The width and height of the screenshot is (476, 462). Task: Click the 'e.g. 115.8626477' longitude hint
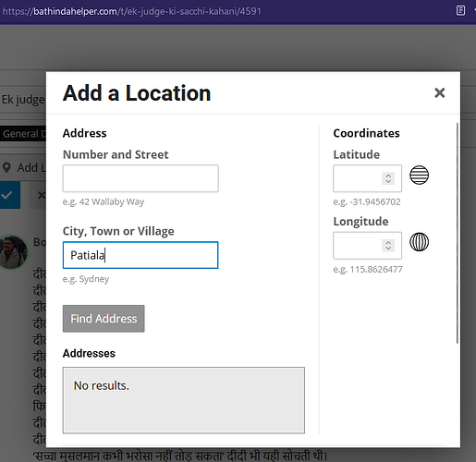(x=368, y=269)
